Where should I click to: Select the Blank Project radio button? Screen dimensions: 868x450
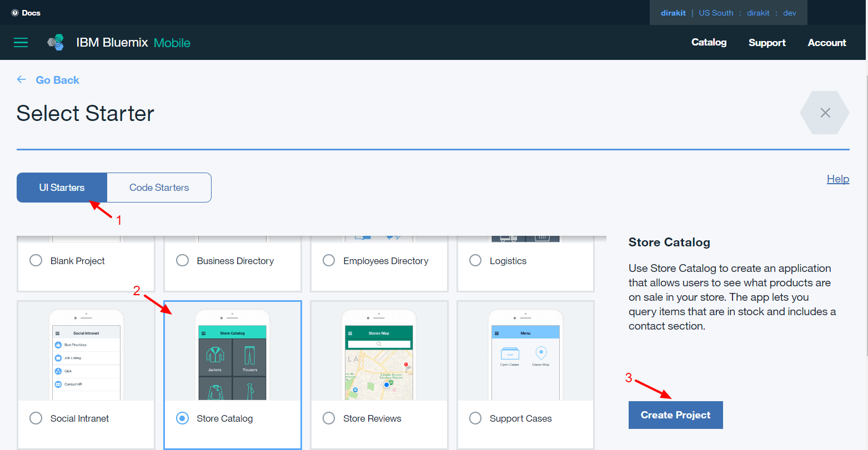click(36, 260)
